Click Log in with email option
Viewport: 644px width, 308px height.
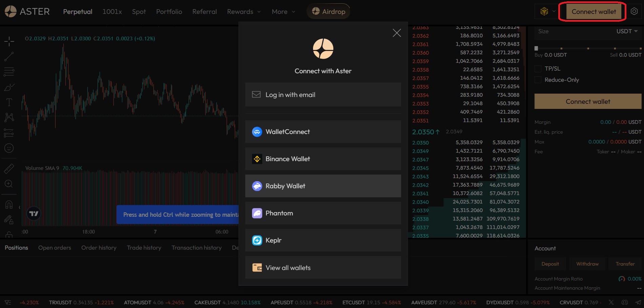pyautogui.click(x=323, y=95)
